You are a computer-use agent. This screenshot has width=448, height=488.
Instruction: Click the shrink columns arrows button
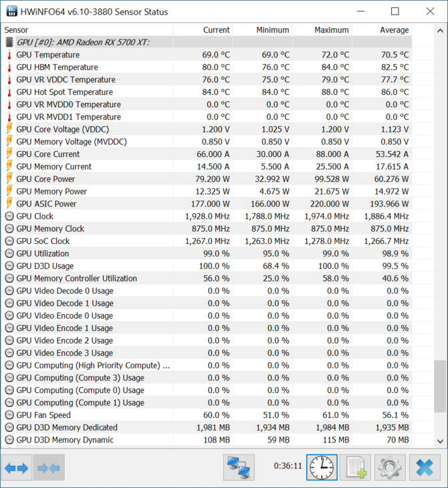click(49, 467)
